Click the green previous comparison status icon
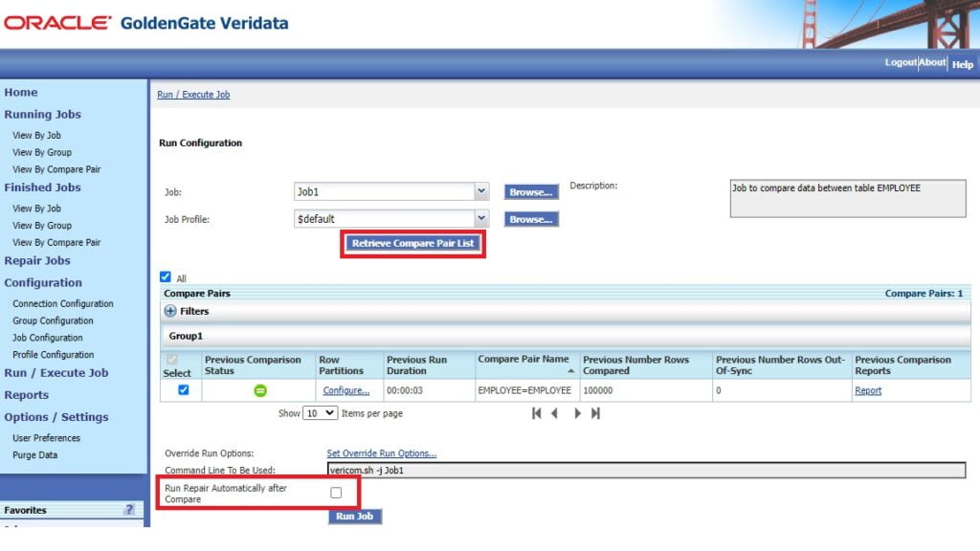This screenshot has width=980, height=551. pos(260,390)
